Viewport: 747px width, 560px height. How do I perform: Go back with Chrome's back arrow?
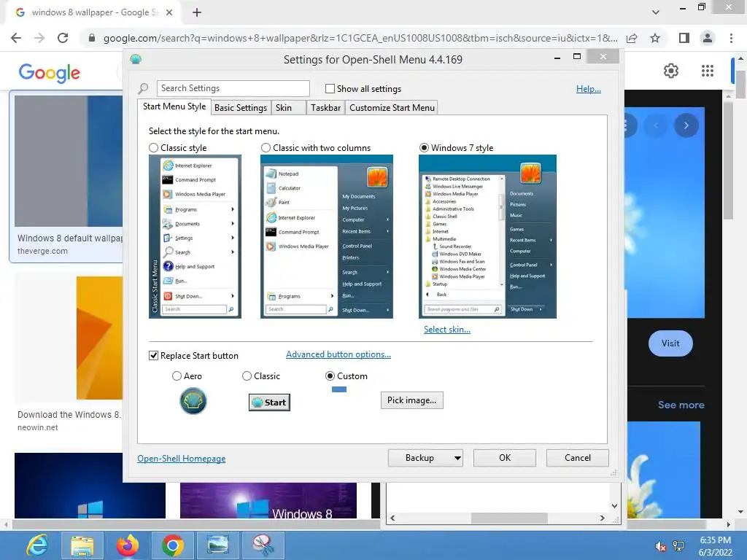[x=16, y=38]
